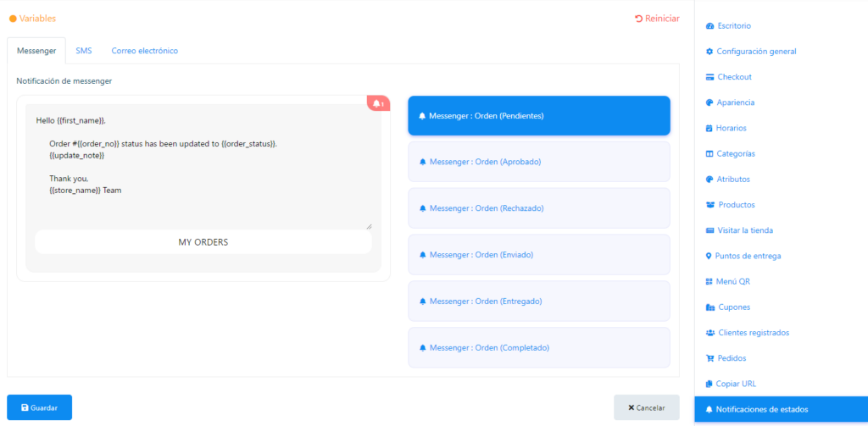Click inside the messenger message text area
This screenshot has width=868, height=426.
tap(203, 167)
